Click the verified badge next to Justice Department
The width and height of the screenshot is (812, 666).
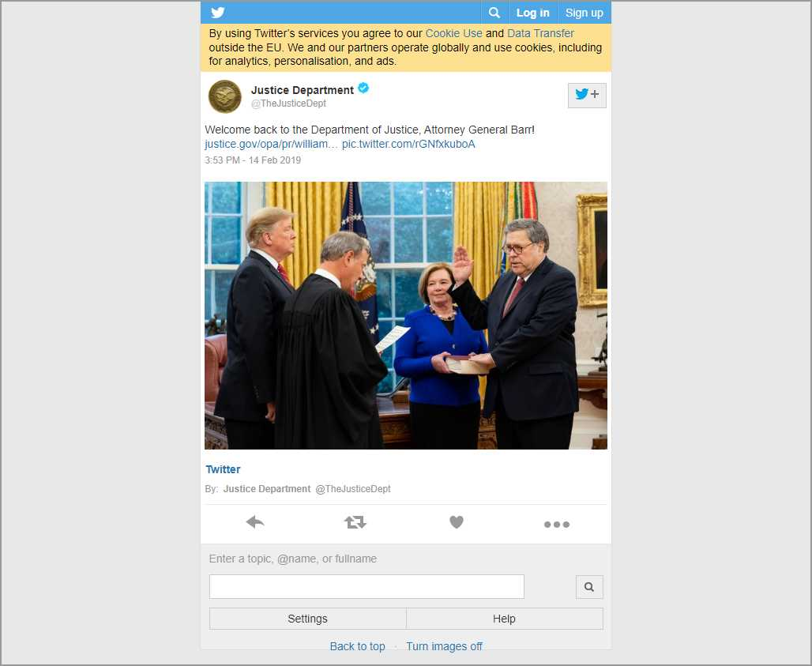(x=363, y=88)
